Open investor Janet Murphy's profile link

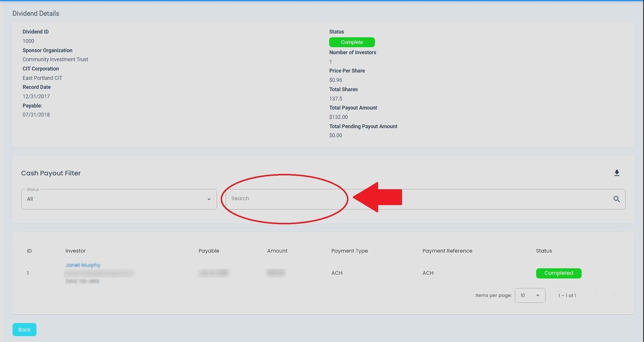click(x=83, y=265)
